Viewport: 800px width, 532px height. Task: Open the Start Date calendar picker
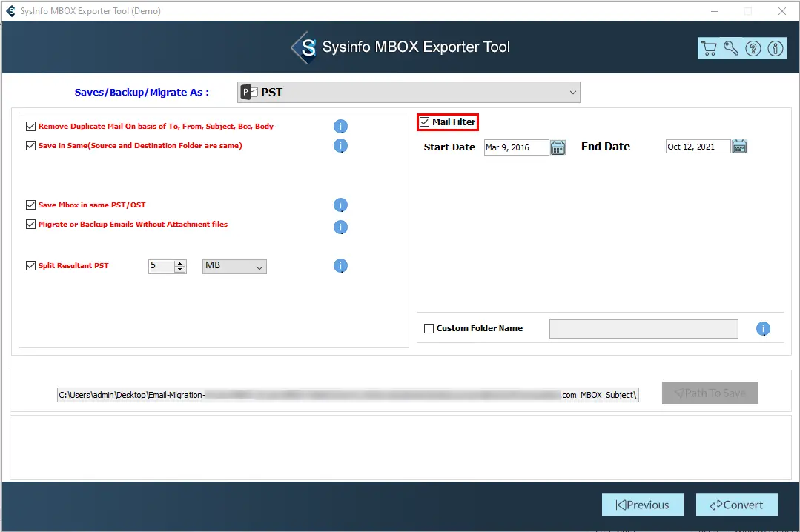coord(558,147)
